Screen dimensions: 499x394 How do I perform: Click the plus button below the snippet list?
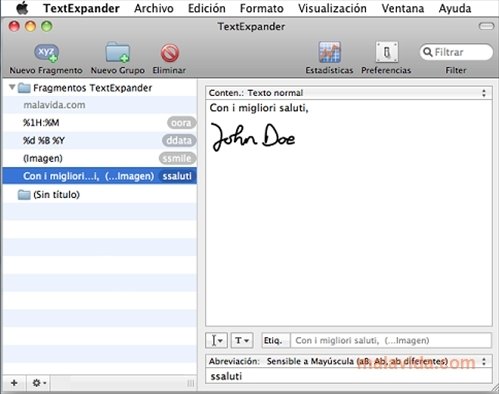pos(14,383)
